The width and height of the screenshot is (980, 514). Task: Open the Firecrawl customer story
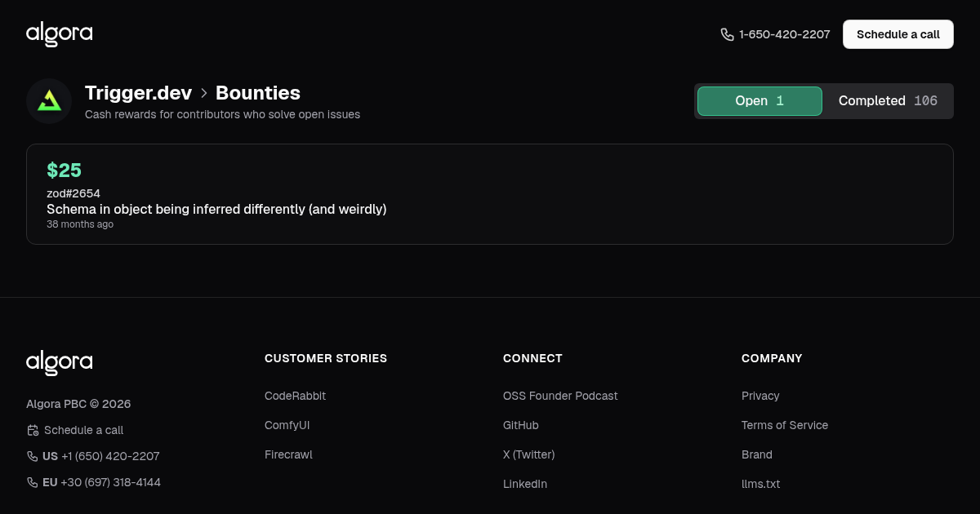288,454
